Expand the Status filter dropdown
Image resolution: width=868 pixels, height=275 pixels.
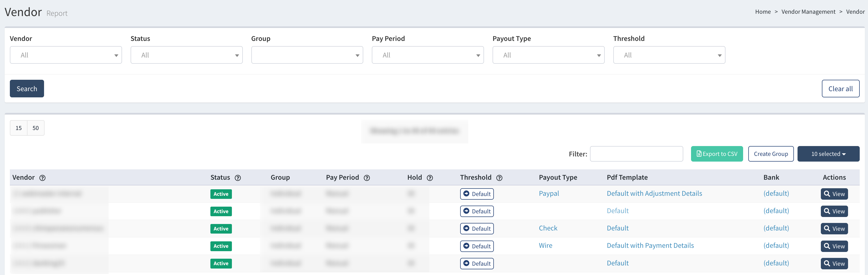(x=187, y=55)
